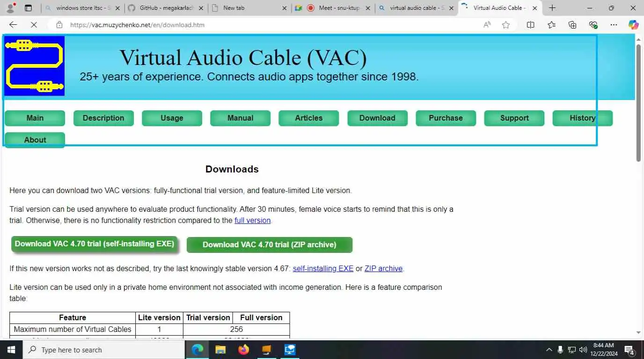Open the Collections icon
Screen dimensions: 644x359
pos(572,25)
